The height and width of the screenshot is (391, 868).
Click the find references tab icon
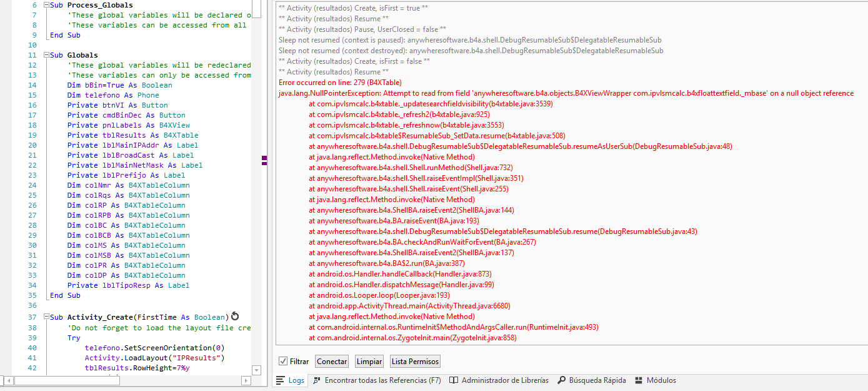317,380
